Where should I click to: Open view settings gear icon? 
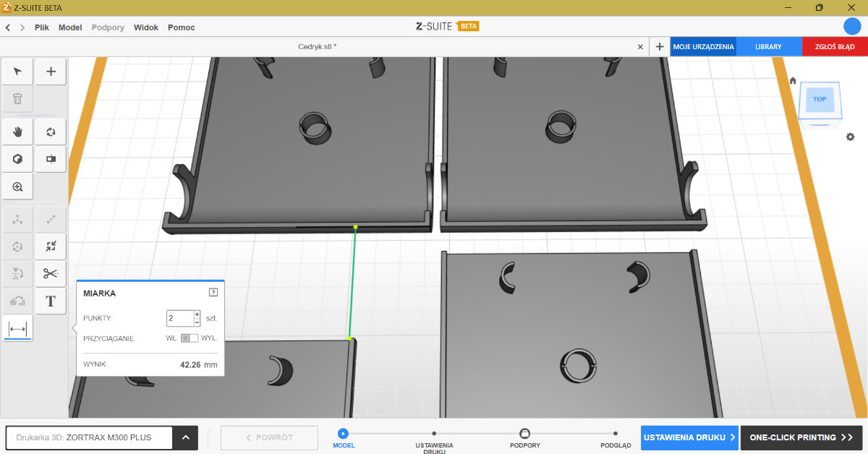851,137
